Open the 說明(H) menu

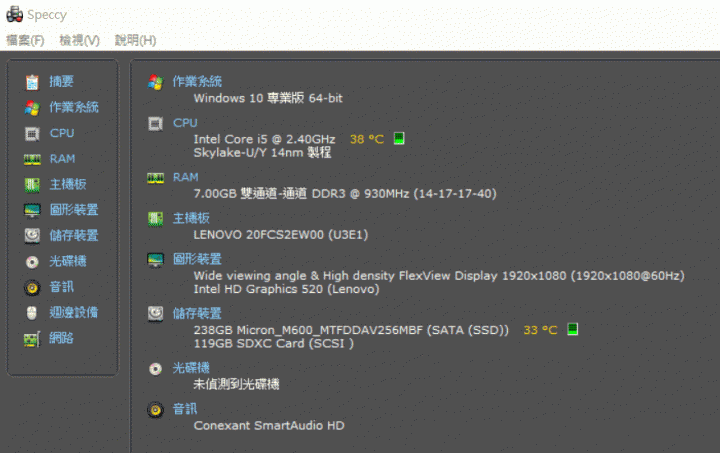[135, 40]
